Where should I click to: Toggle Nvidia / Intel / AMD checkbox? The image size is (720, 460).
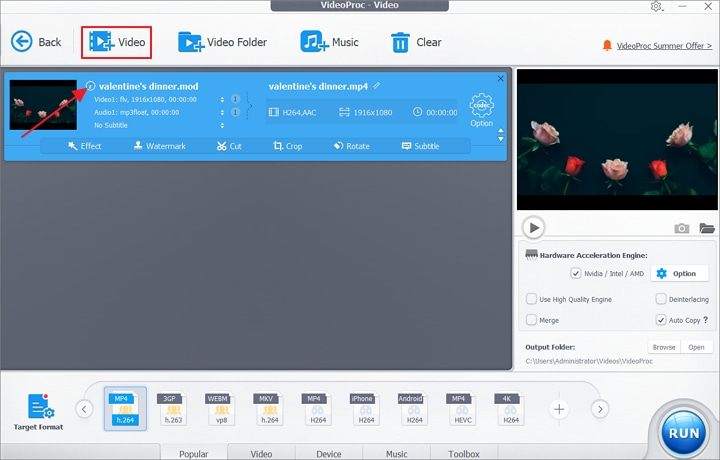[575, 274]
